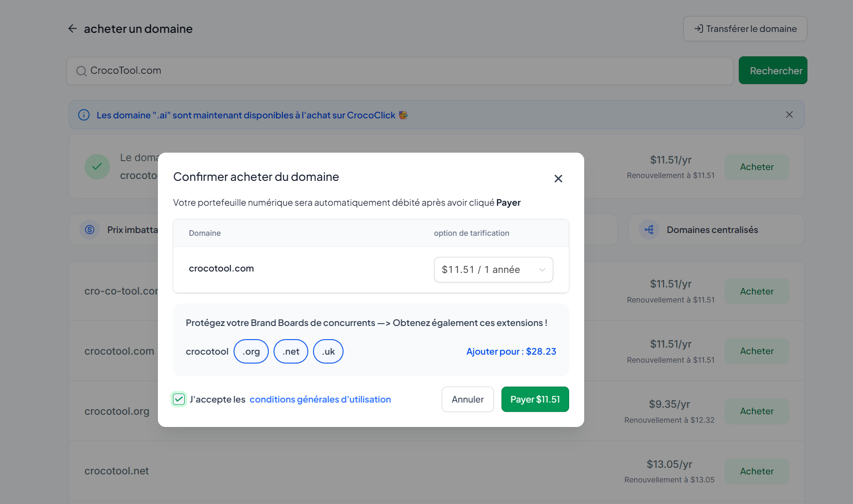Image resolution: width=853 pixels, height=504 pixels.
Task: Uncheck the J'accepte les conditions checkbox
Action: [x=179, y=399]
